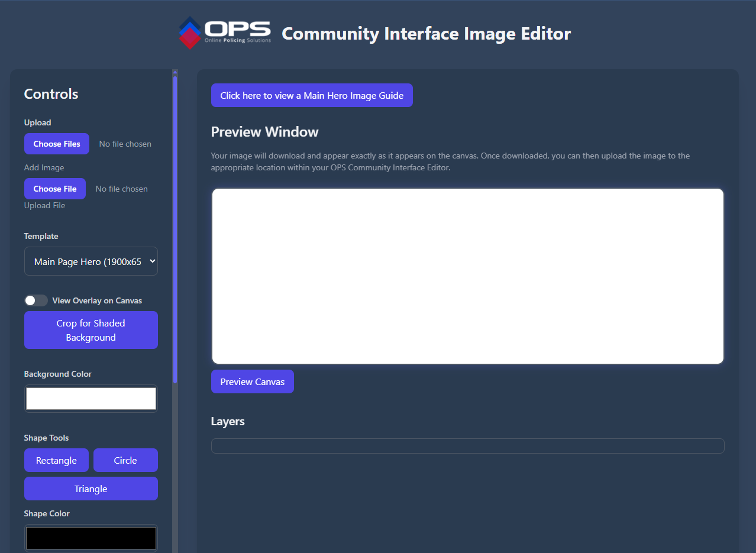Add a Rectangle shape
The width and height of the screenshot is (756, 553).
click(56, 460)
